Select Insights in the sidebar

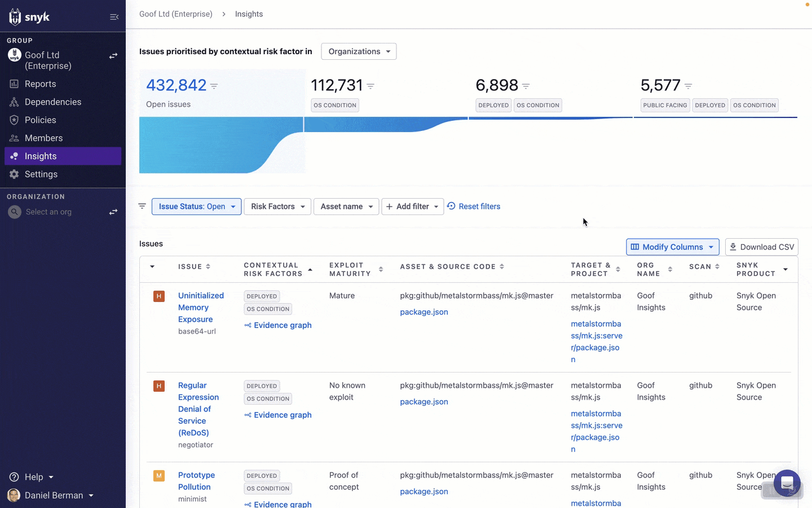coord(63,156)
